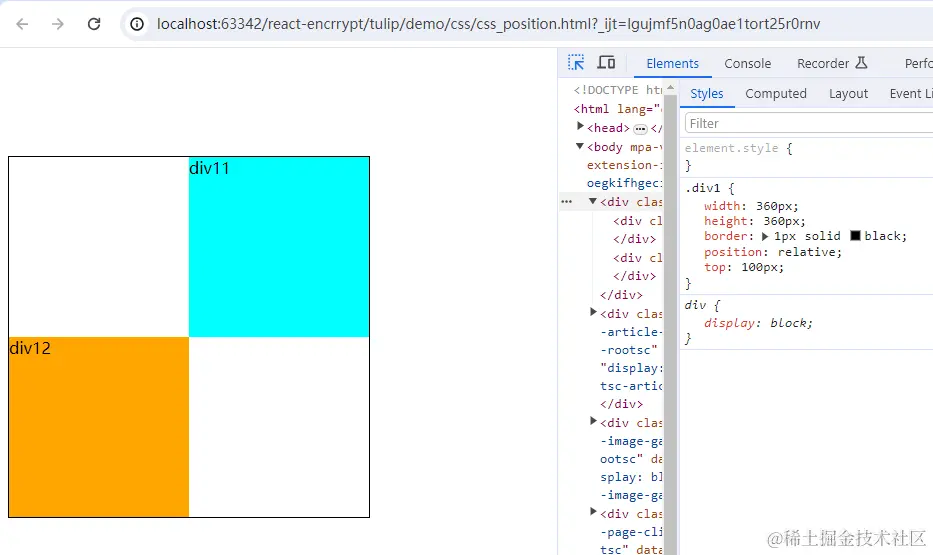Click ellipsis badge in head element

[640, 128]
